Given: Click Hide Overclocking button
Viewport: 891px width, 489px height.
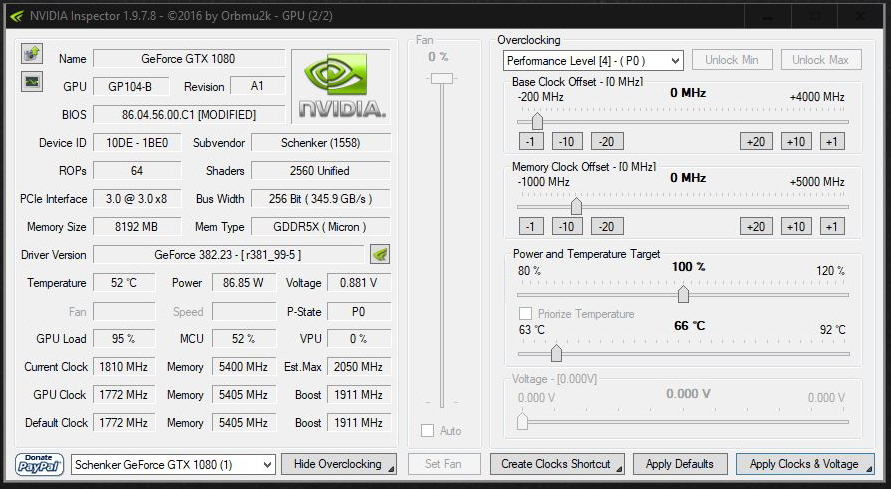Looking at the screenshot, I should coord(339,464).
